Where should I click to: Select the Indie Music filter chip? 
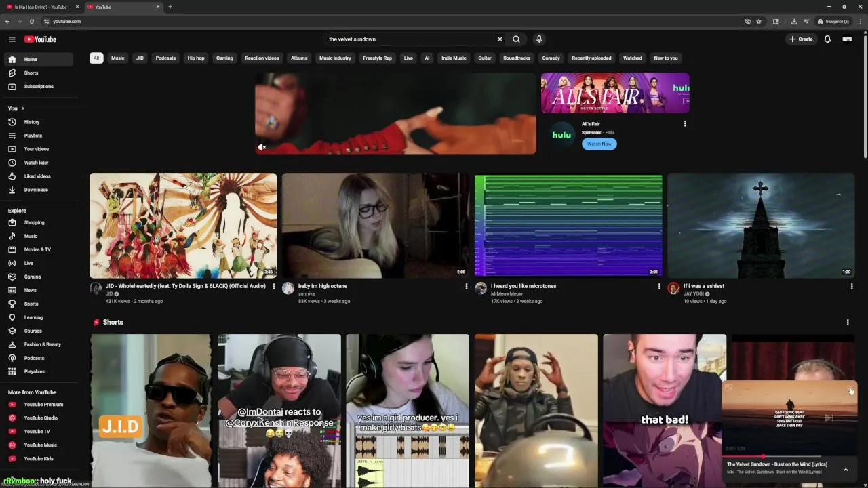coord(454,58)
